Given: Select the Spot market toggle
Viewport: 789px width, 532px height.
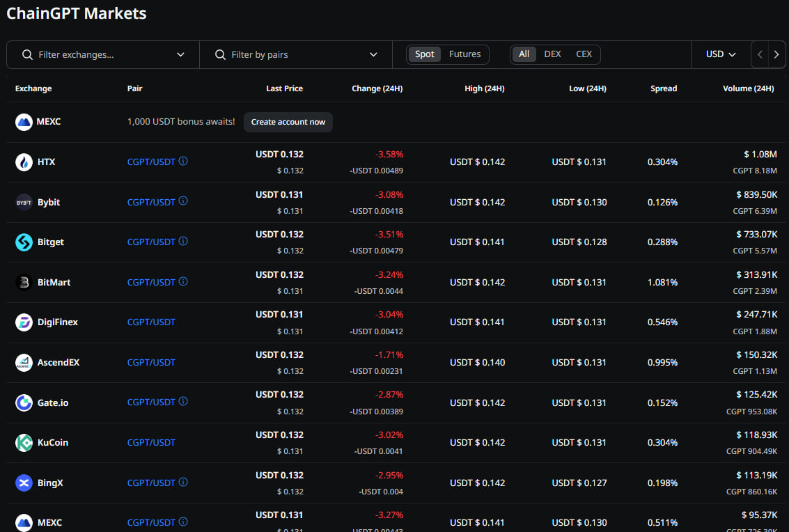Looking at the screenshot, I should click(x=424, y=54).
